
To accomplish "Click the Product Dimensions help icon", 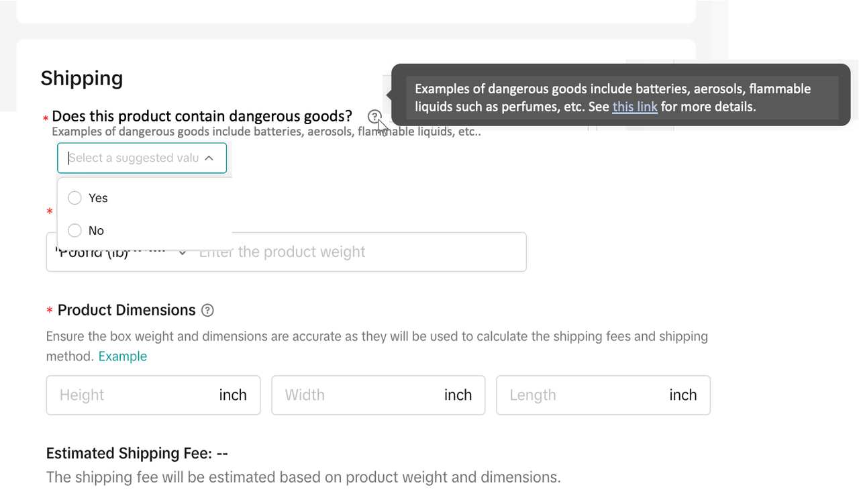I will click(208, 310).
